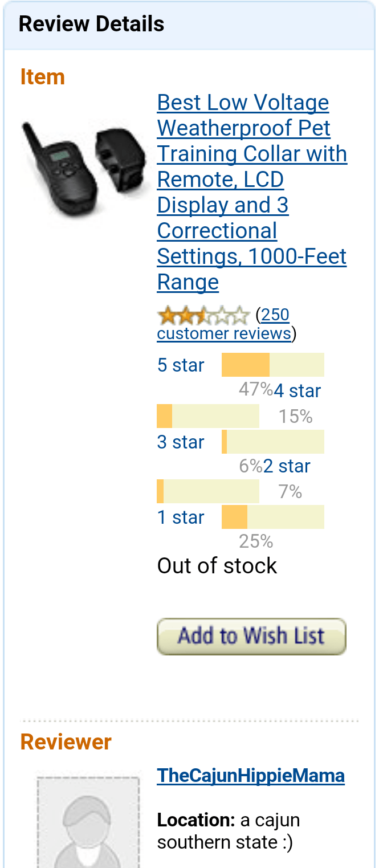Image resolution: width=379 pixels, height=868 pixels.
Task: Click the 2 star rating histogram bar
Action: (207, 491)
